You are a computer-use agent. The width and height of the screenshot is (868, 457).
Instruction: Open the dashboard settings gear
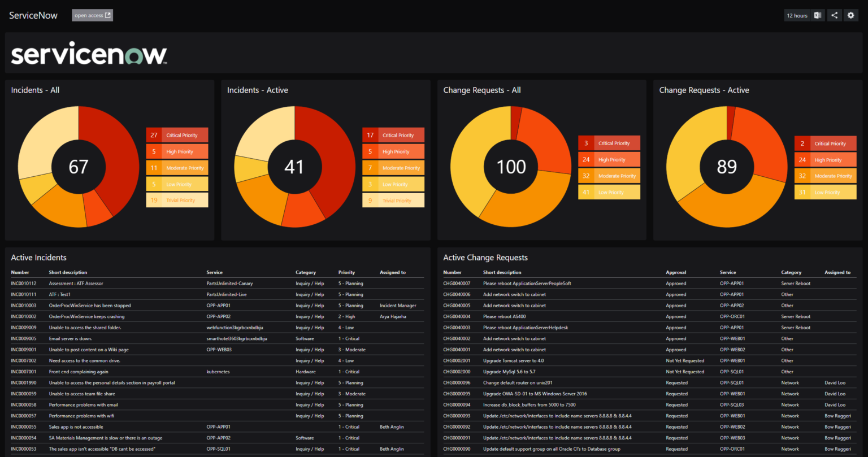(x=851, y=15)
